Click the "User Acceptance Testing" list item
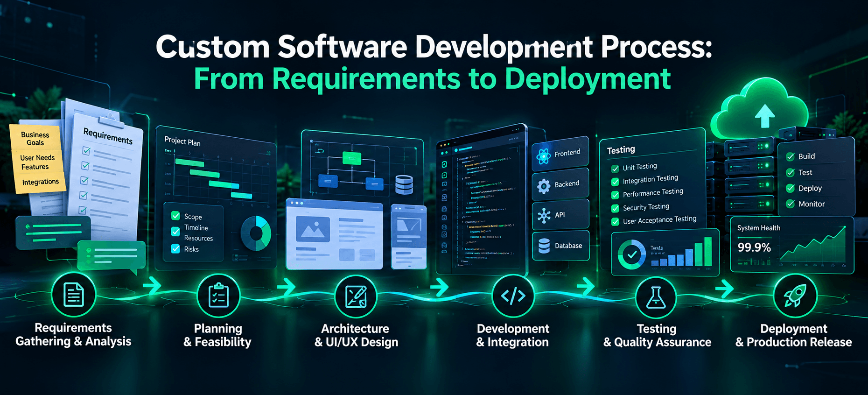 (x=659, y=219)
